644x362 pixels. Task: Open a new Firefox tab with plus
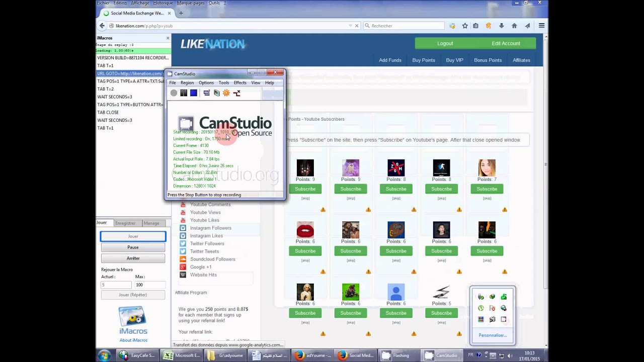click(181, 13)
